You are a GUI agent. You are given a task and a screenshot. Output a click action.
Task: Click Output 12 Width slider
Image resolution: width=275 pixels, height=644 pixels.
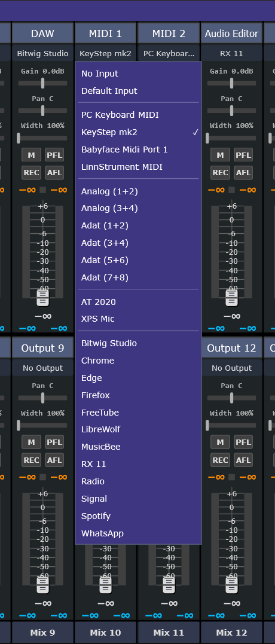pos(231,425)
